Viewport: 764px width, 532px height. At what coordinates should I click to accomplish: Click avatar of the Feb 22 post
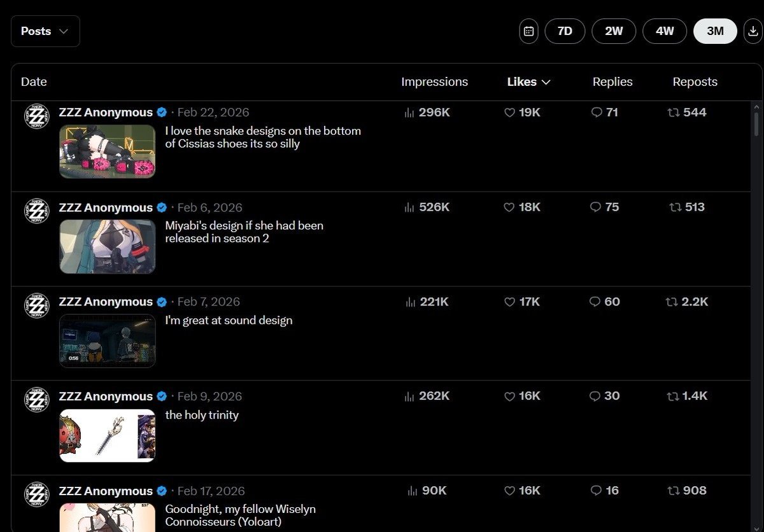(x=37, y=116)
